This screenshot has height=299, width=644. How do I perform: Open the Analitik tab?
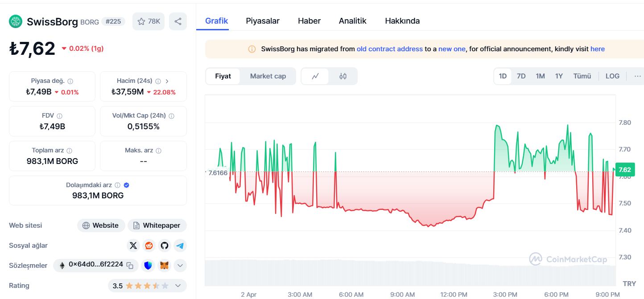[352, 21]
